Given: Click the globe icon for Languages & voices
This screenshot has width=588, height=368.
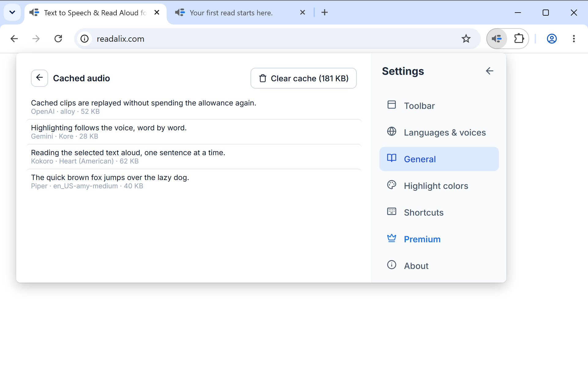Looking at the screenshot, I should click(x=392, y=132).
